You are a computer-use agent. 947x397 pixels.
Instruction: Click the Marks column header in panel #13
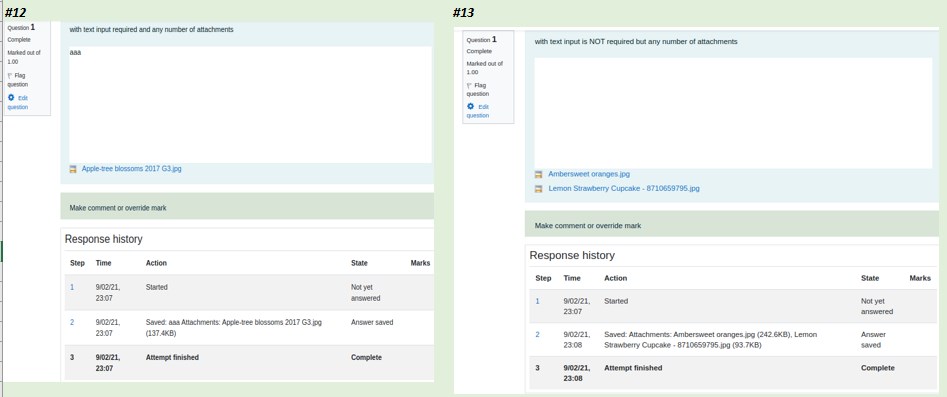(x=920, y=278)
